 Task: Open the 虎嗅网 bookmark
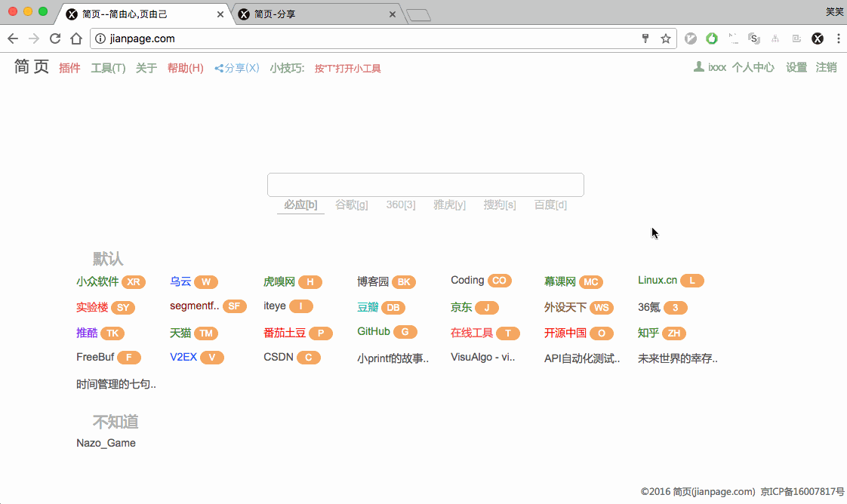coord(279,281)
